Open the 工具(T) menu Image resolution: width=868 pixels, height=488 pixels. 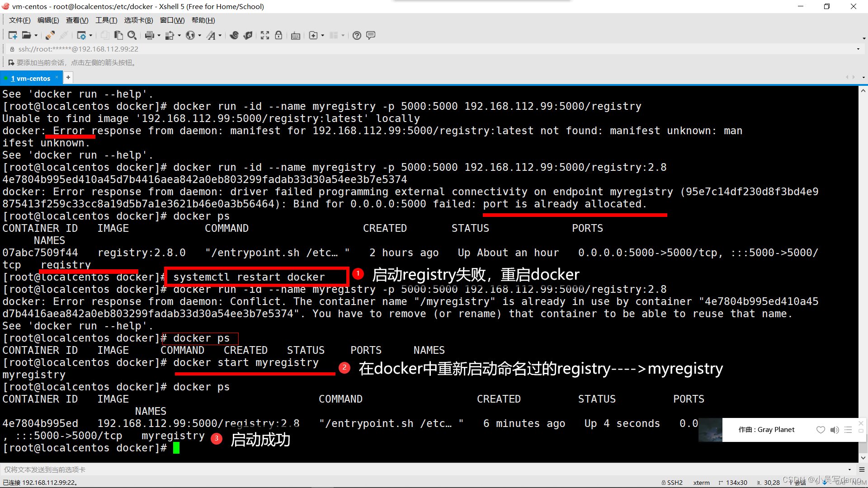coord(106,20)
